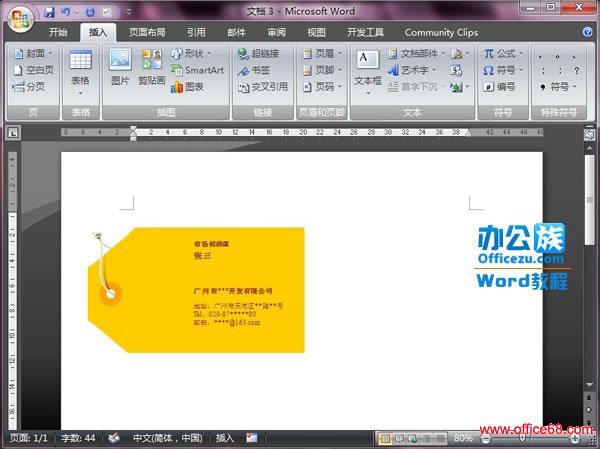Insert a bookmark (书签)
The height and width of the screenshot is (449, 600).
click(x=254, y=70)
